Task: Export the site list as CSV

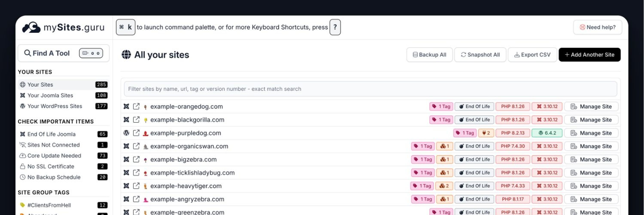Action: (x=532, y=55)
